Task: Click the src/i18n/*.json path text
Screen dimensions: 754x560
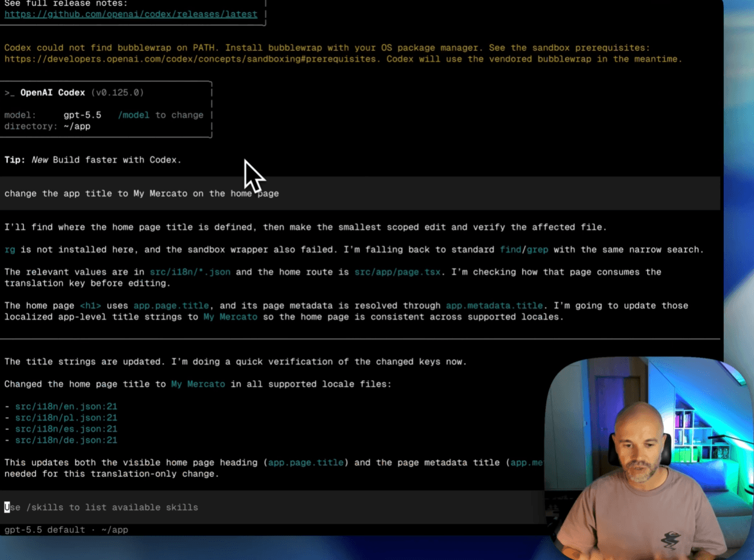Action: pos(190,272)
